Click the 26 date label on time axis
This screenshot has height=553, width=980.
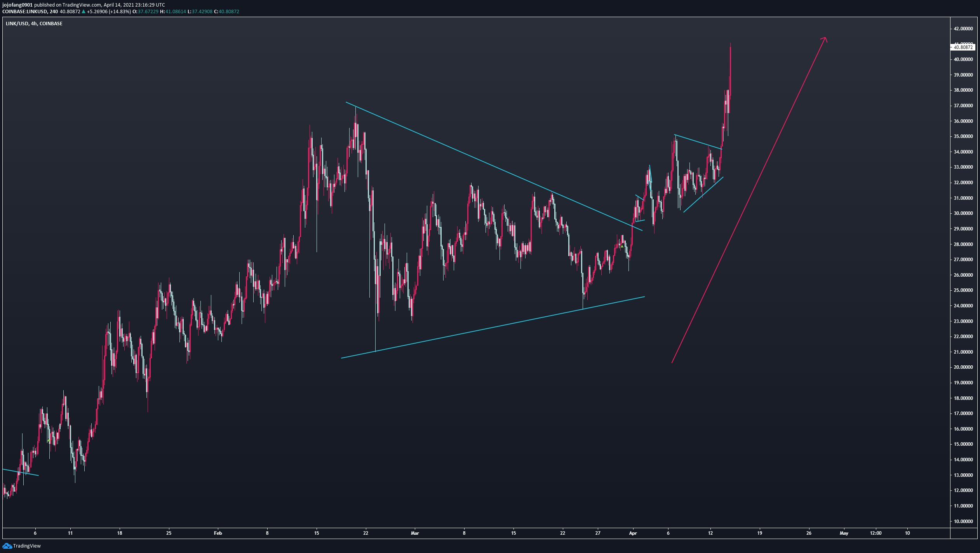[809, 533]
